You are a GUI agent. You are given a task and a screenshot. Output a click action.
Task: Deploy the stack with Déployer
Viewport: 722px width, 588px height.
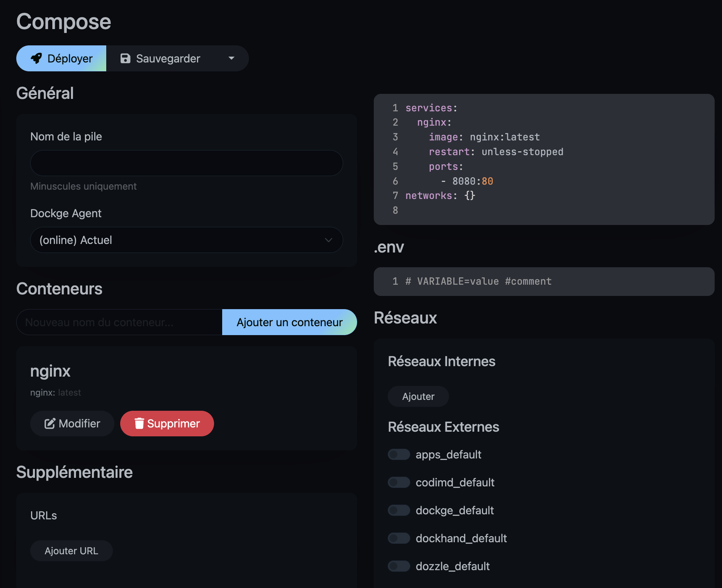61,58
